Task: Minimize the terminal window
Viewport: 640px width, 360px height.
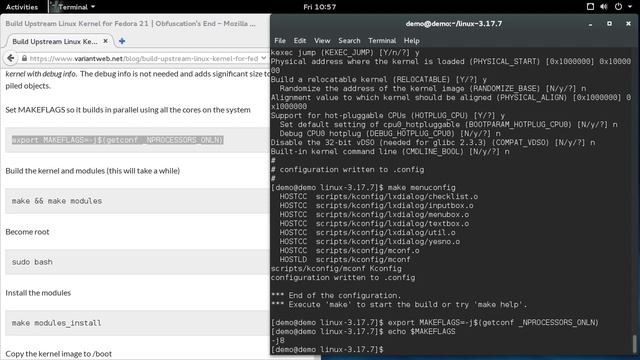Action: [x=590, y=24]
